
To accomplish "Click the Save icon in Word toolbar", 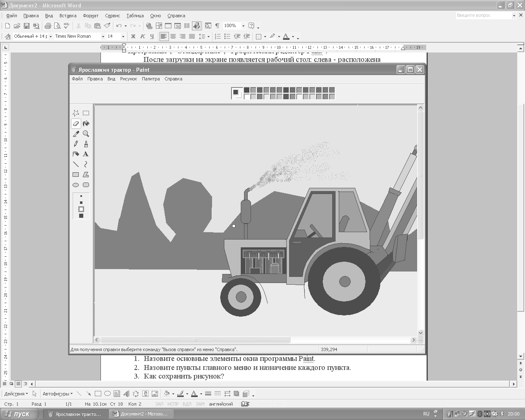I will click(26, 26).
